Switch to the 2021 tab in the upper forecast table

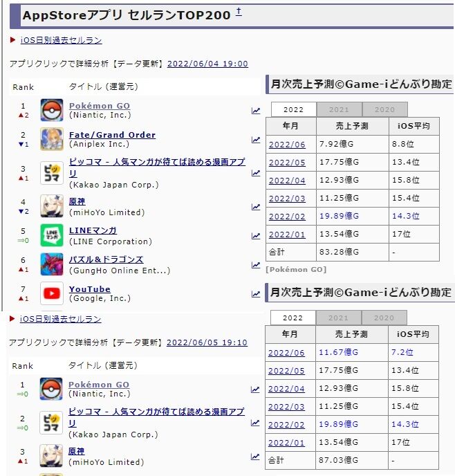pyautogui.click(x=339, y=109)
